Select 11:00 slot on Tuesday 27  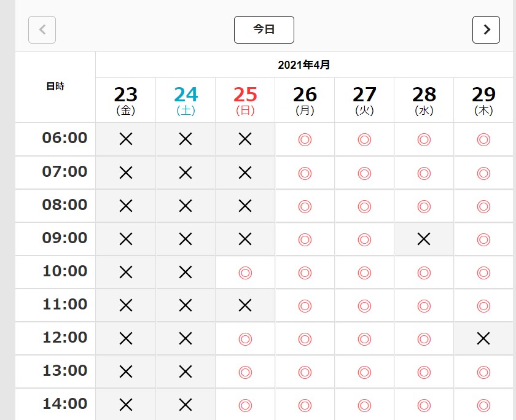[364, 305]
